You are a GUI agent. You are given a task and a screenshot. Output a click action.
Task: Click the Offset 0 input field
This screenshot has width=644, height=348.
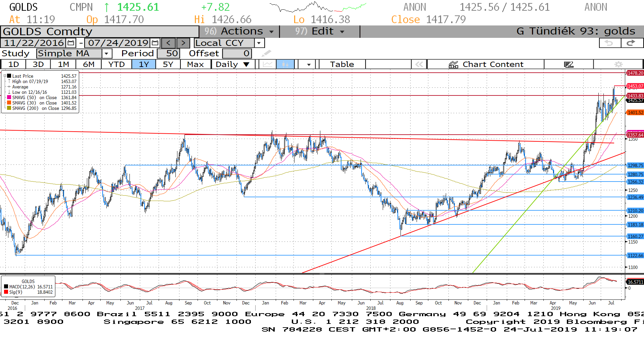237,53
